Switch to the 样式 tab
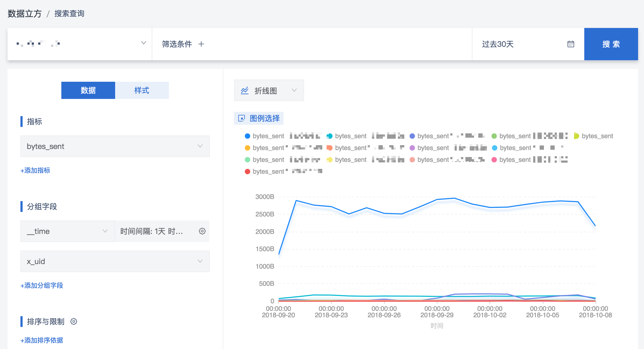 [142, 90]
